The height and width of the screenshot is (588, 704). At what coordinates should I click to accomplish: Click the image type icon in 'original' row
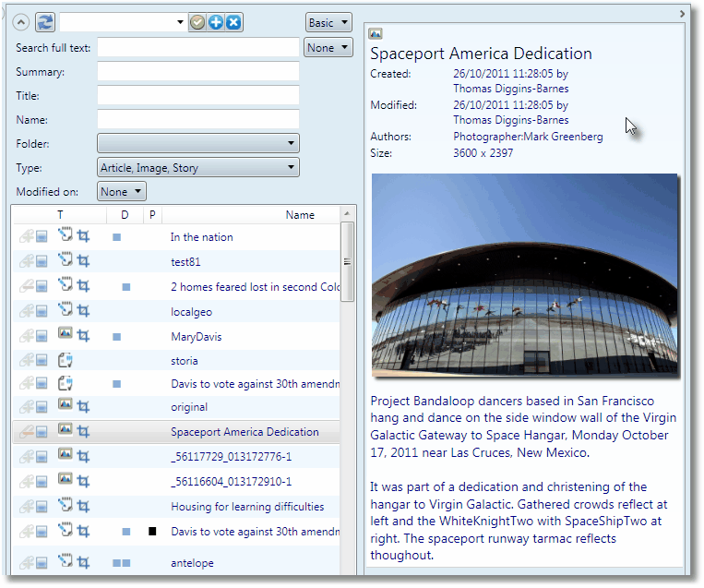[66, 403]
